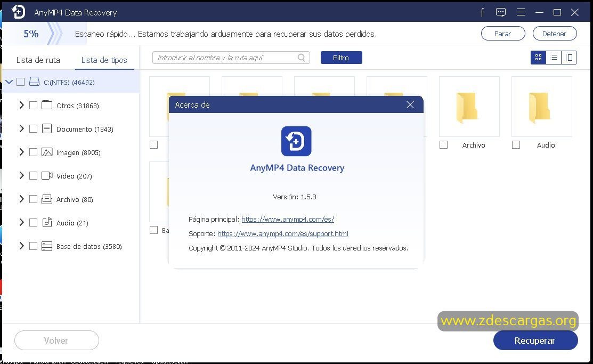593x364 pixels.
Task: Expand the Archivo category
Action: coord(21,199)
